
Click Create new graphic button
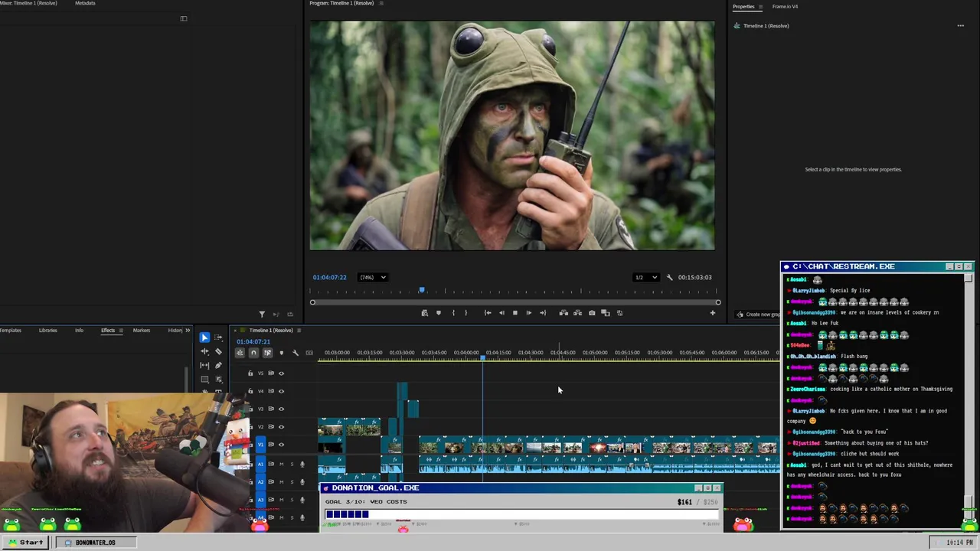click(758, 315)
